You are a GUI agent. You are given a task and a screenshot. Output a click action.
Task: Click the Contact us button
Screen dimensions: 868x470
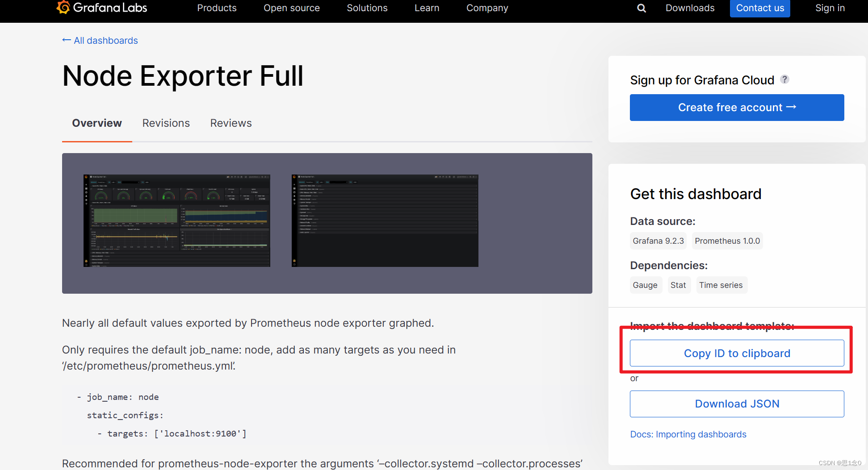760,8
